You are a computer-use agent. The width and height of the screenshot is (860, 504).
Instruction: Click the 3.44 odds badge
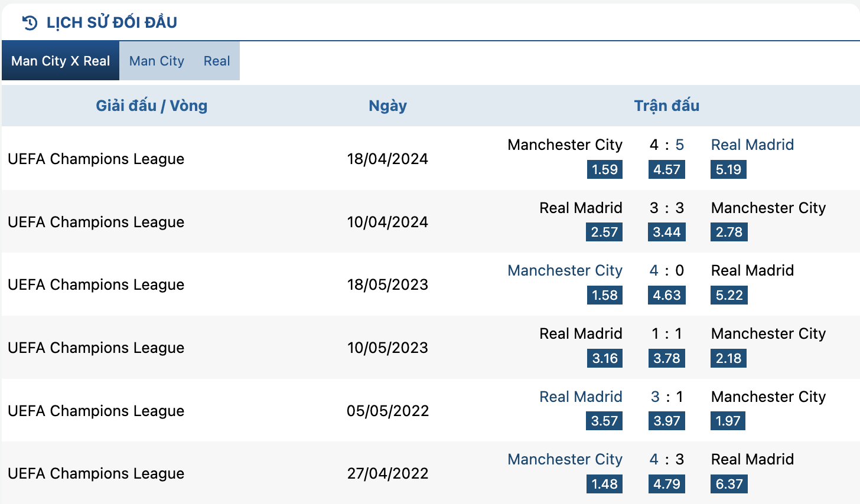pos(667,232)
